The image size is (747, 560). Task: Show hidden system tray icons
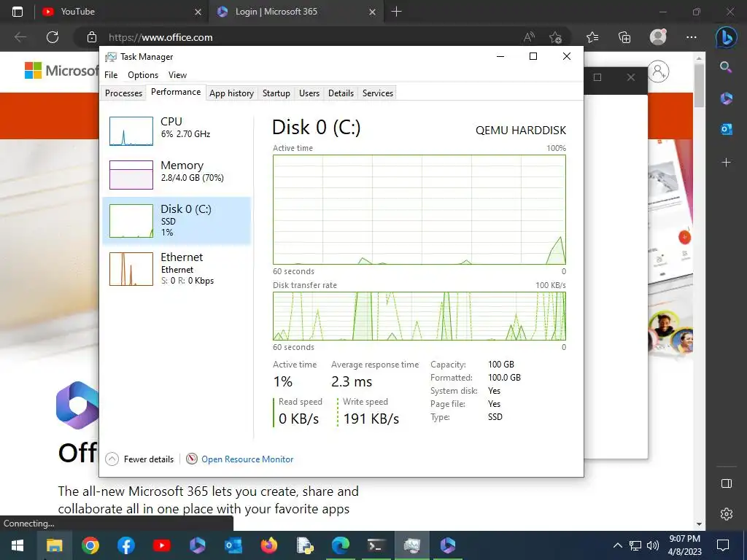(x=617, y=545)
